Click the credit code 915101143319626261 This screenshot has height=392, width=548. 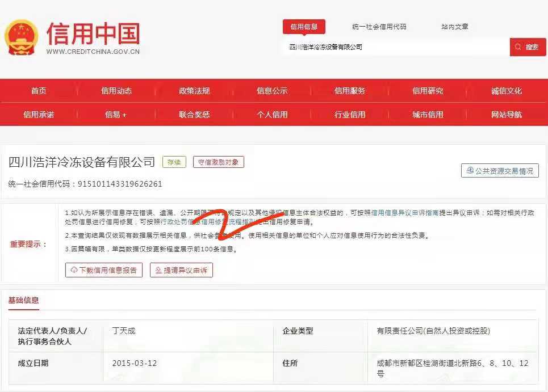120,184
